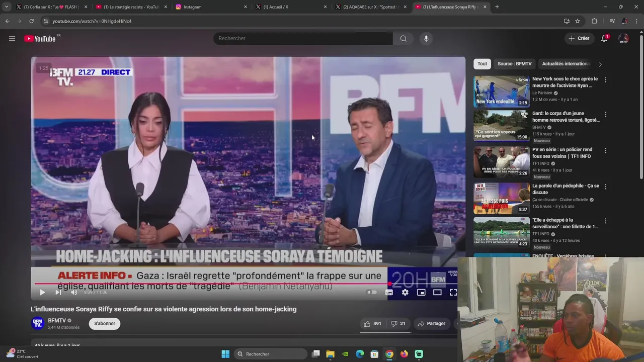The height and width of the screenshot is (362, 644).
Task: Play the video
Action: tap(42, 292)
